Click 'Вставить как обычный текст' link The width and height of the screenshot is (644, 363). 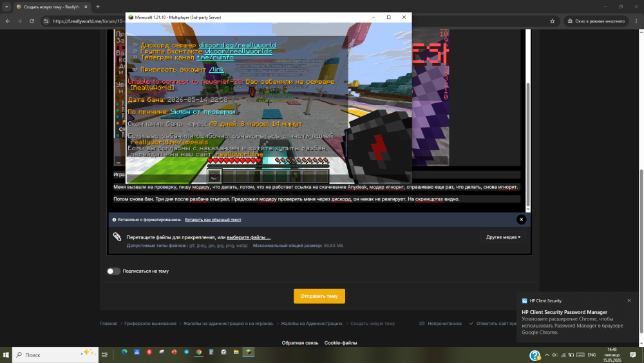213,220
